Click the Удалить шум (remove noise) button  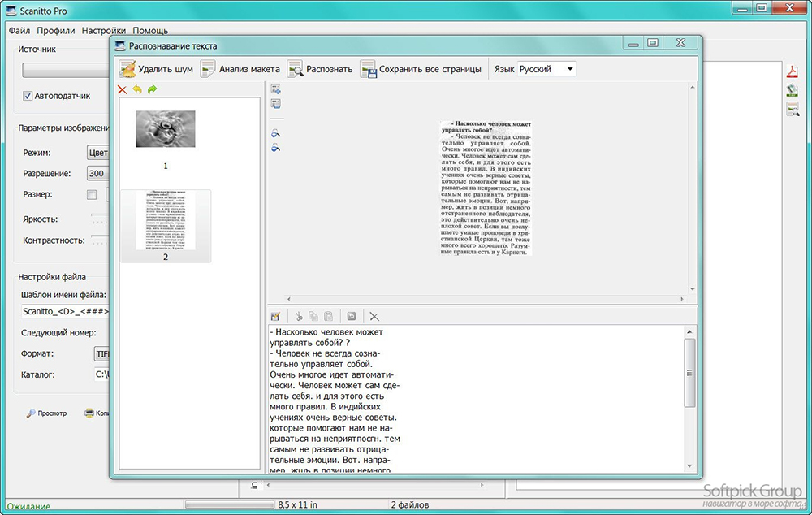pyautogui.click(x=157, y=69)
